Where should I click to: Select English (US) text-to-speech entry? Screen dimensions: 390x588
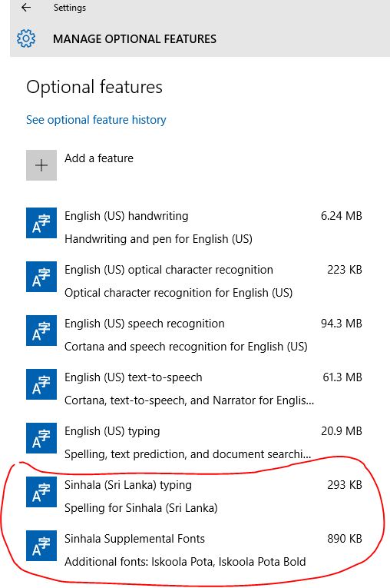[194, 388]
